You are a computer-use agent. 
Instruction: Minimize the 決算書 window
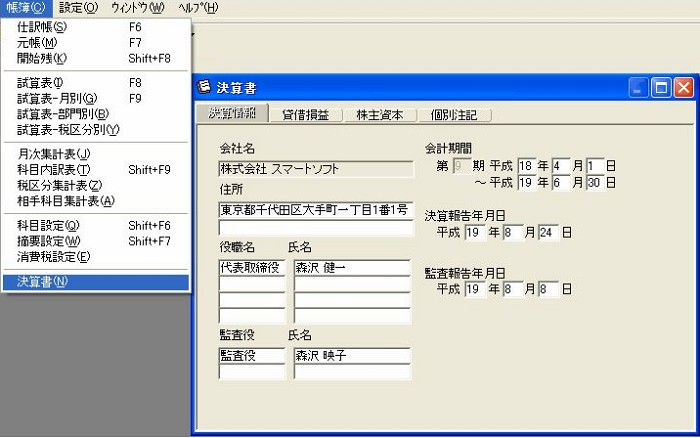639,88
